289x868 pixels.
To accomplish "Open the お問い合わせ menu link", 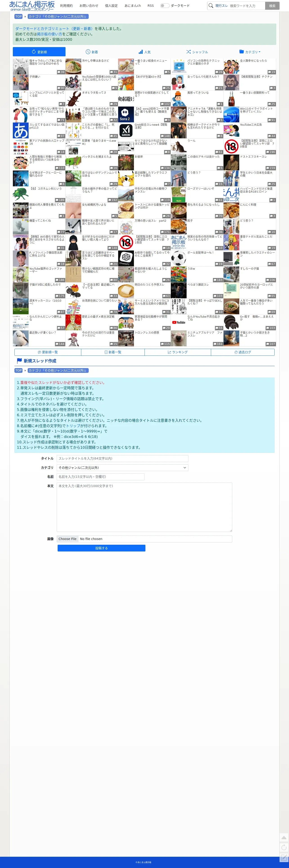I will pyautogui.click(x=89, y=6).
